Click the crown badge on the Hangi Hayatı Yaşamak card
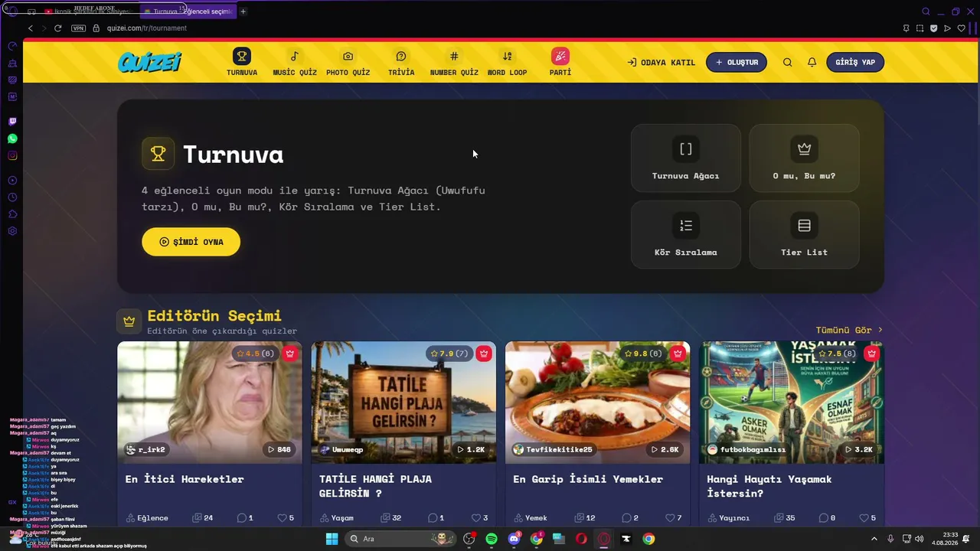The width and height of the screenshot is (980, 551). click(871, 354)
